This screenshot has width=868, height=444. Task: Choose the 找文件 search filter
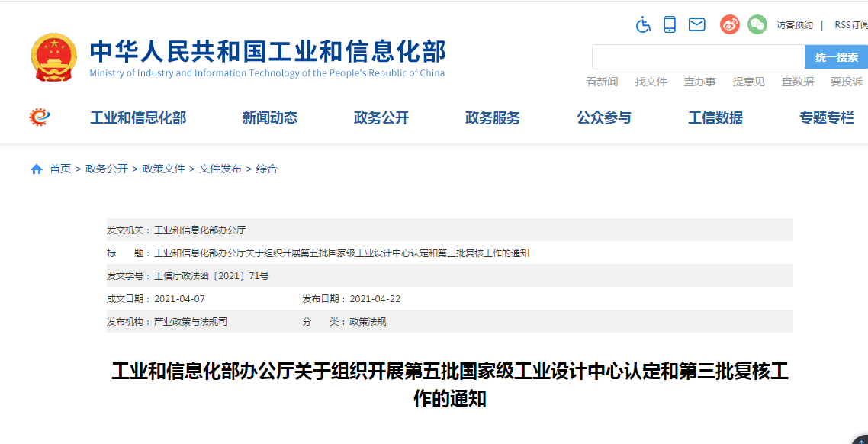[x=651, y=82]
